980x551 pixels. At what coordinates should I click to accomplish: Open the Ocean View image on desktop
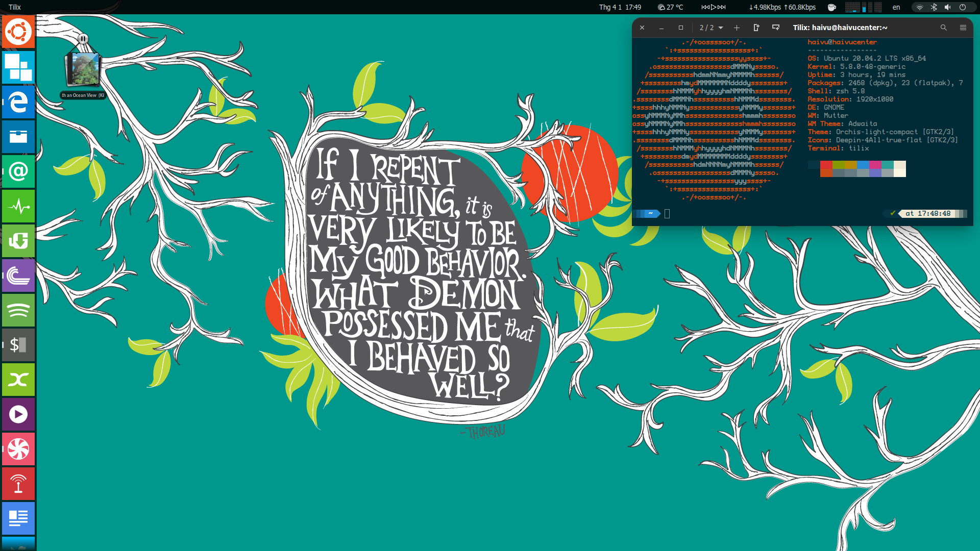[x=83, y=68]
